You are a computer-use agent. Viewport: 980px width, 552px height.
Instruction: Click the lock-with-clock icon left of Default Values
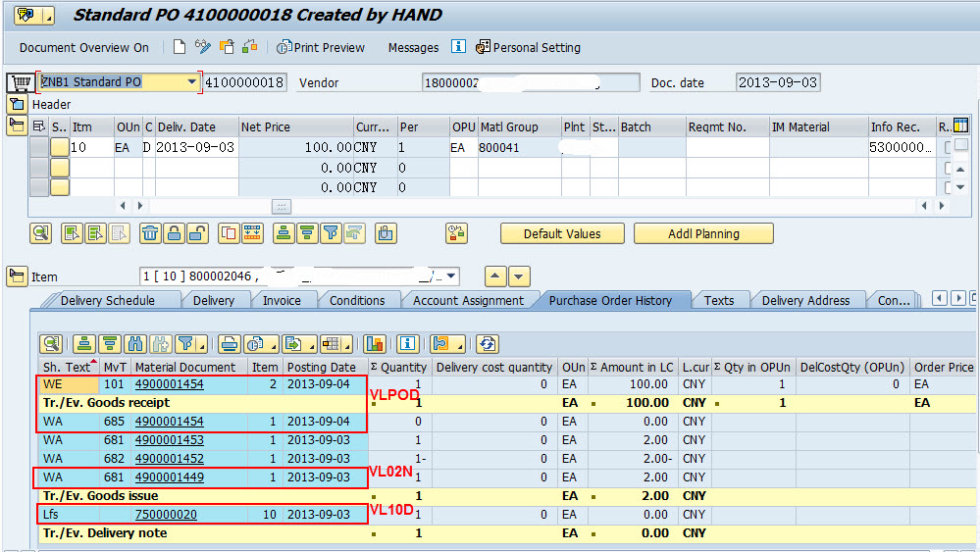tap(456, 233)
